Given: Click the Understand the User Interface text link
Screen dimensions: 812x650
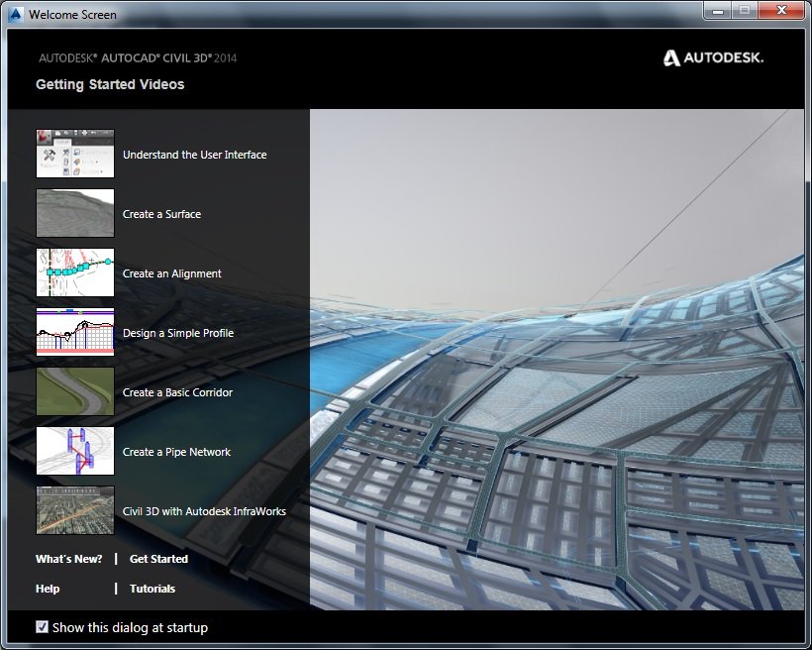Looking at the screenshot, I should [x=195, y=155].
